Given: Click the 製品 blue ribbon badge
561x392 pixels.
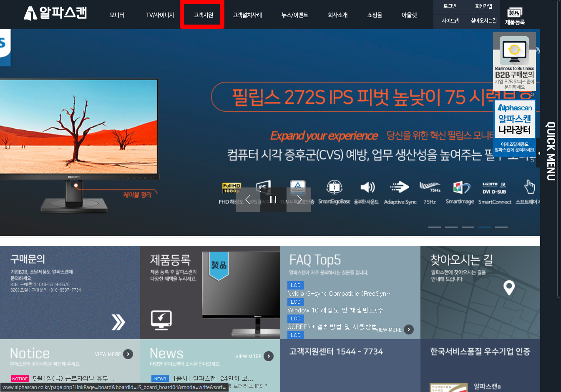Looking at the screenshot, I should point(219,265).
